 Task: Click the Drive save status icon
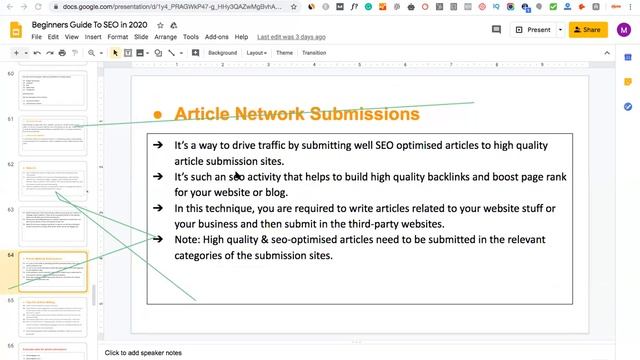tap(173, 25)
